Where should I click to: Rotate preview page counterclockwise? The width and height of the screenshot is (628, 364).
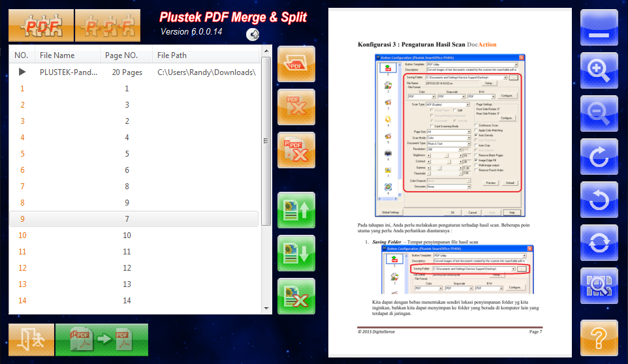pos(599,200)
